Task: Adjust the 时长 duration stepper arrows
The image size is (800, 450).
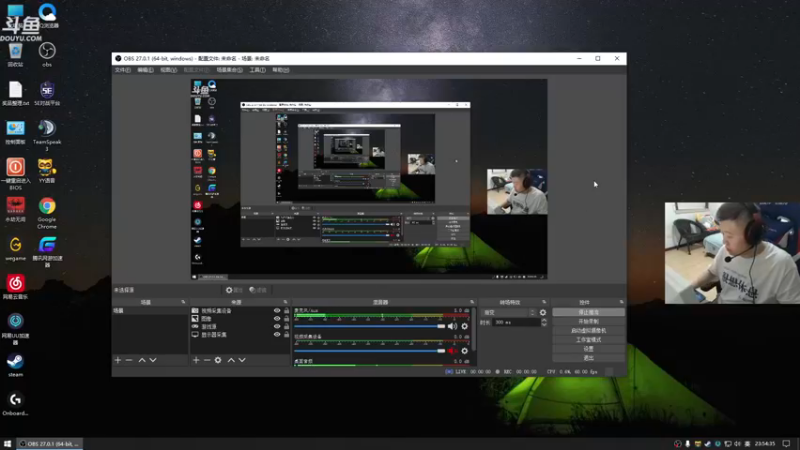Action: coord(544,322)
